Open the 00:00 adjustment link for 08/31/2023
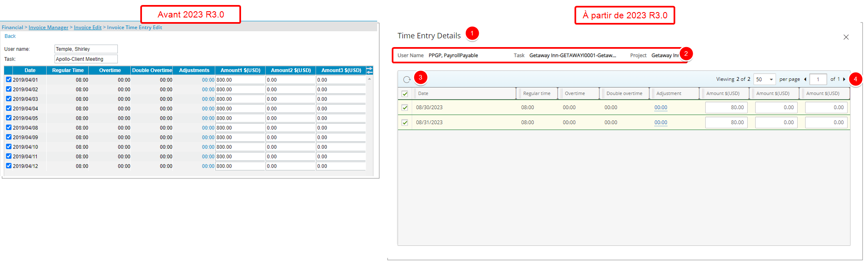 661,122
